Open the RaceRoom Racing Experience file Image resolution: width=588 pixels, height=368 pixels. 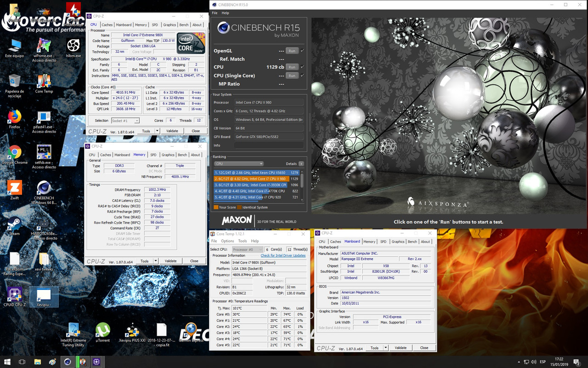(14, 264)
